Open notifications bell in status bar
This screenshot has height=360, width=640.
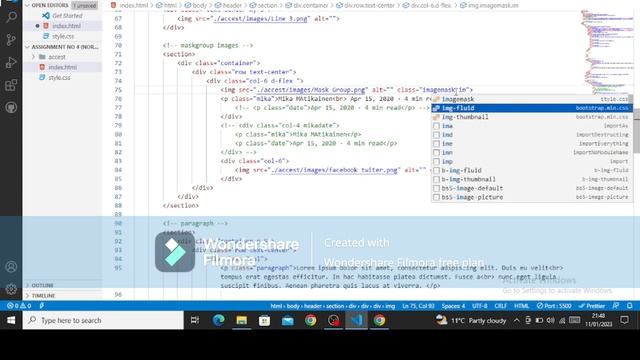(630, 306)
